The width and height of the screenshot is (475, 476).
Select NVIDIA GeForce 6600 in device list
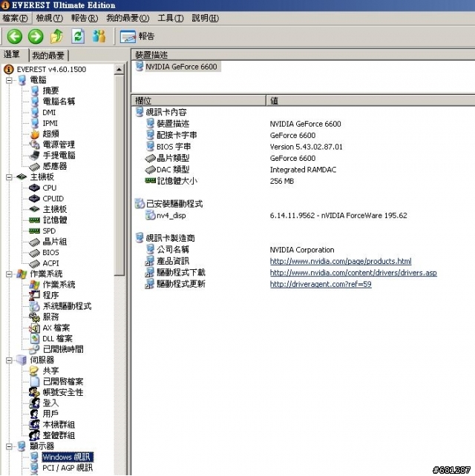point(181,67)
